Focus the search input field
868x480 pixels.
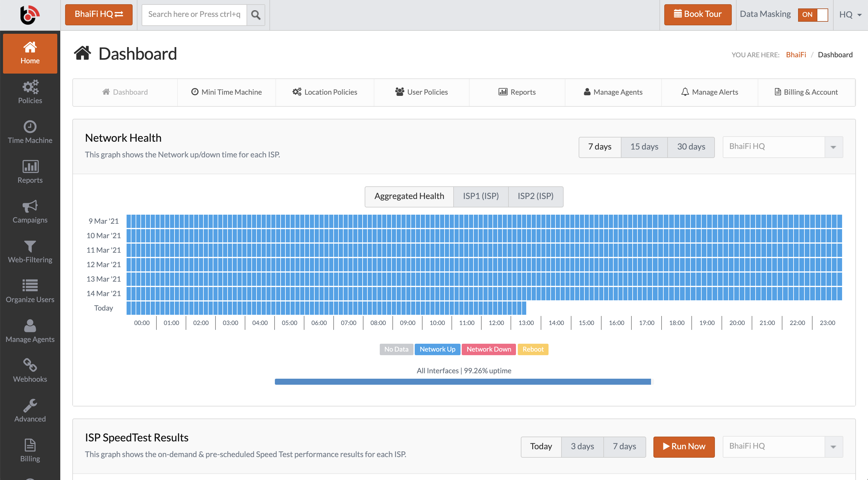click(x=194, y=14)
